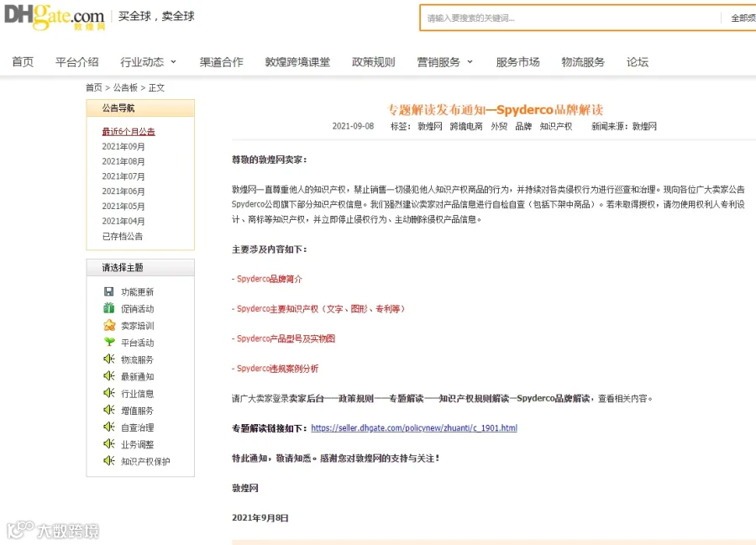Click the star icon beside 卖家培训
Viewport: 756px width, 545px height.
pos(109,325)
